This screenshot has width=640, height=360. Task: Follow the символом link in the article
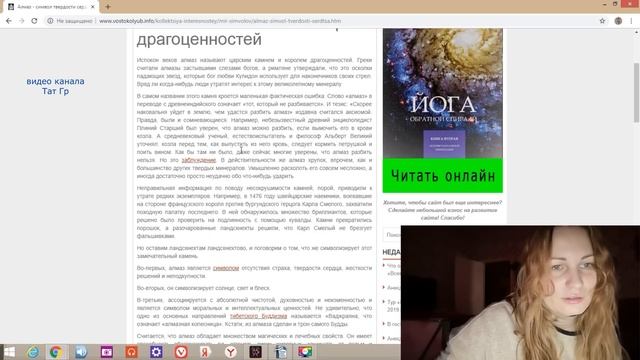point(226,268)
